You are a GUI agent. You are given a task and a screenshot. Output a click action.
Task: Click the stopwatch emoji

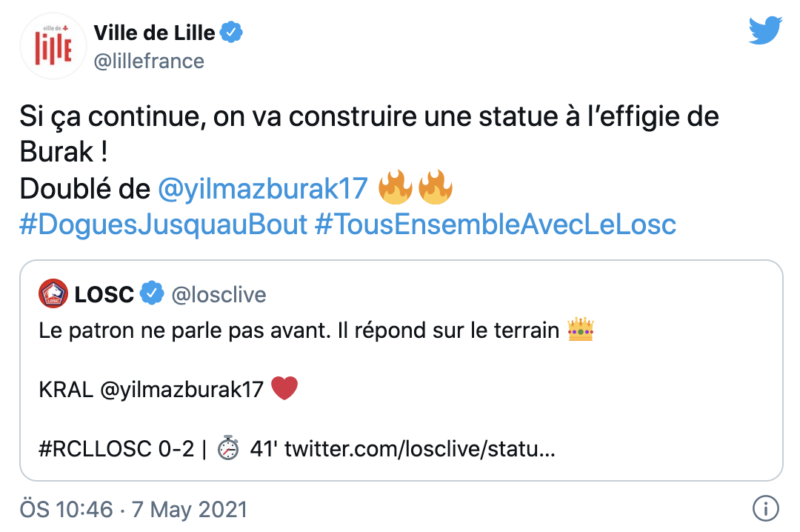[x=229, y=448]
